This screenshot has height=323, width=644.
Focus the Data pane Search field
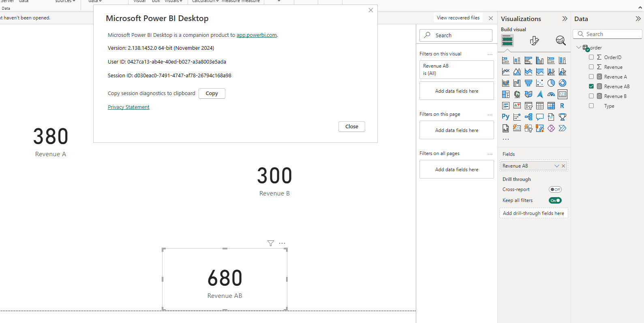click(x=608, y=34)
